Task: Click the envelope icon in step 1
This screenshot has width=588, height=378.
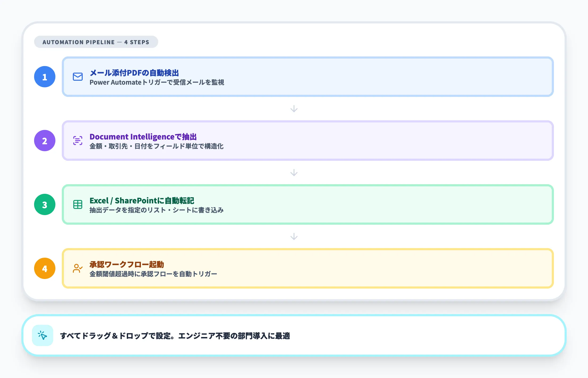Action: [x=77, y=77]
